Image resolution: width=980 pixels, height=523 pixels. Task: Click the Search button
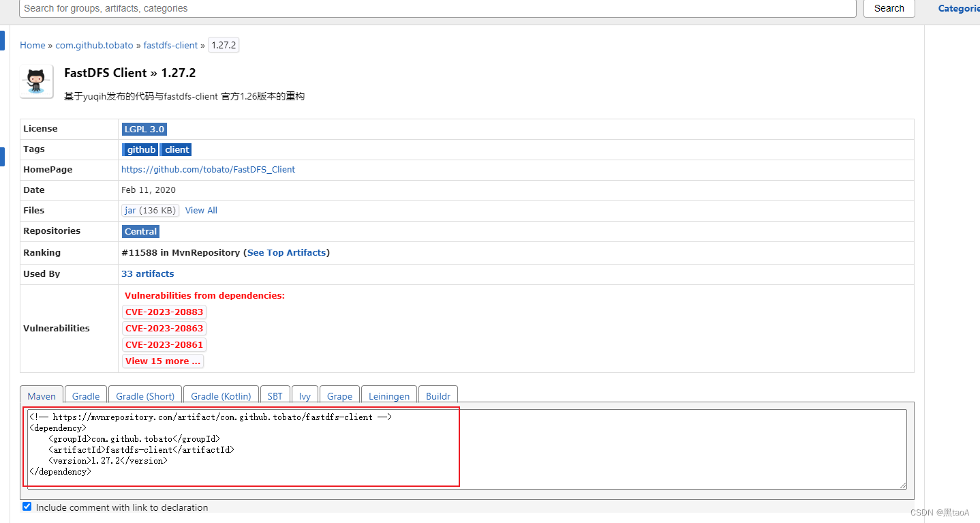tap(889, 8)
